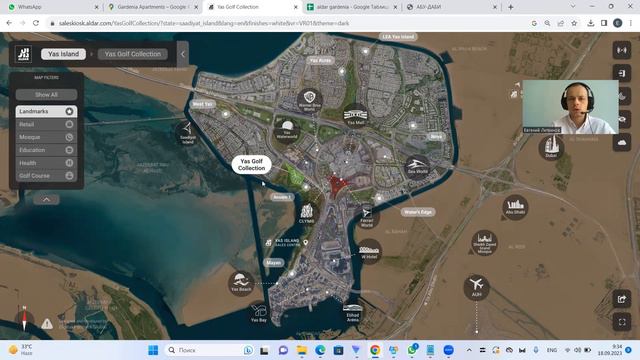Open the Ferrari World landmark icon
640x360 pixels.
[x=367, y=216]
